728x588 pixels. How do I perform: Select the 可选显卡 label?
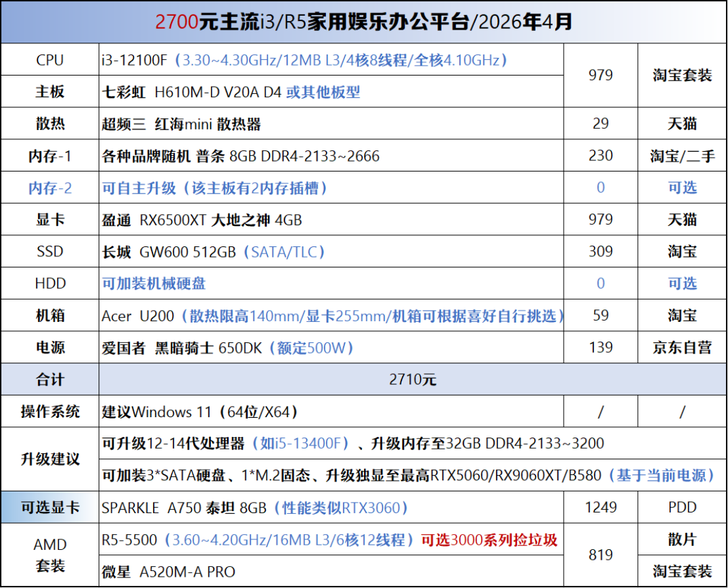50,507
